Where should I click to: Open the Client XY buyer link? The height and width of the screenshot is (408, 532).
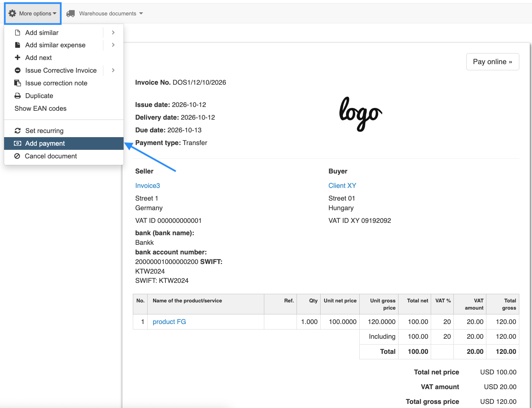[x=342, y=185]
